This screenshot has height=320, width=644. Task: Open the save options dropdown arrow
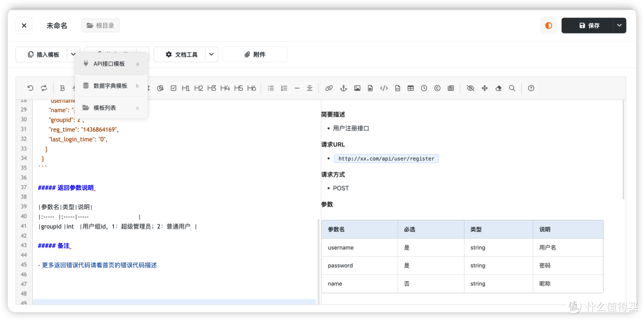point(620,26)
